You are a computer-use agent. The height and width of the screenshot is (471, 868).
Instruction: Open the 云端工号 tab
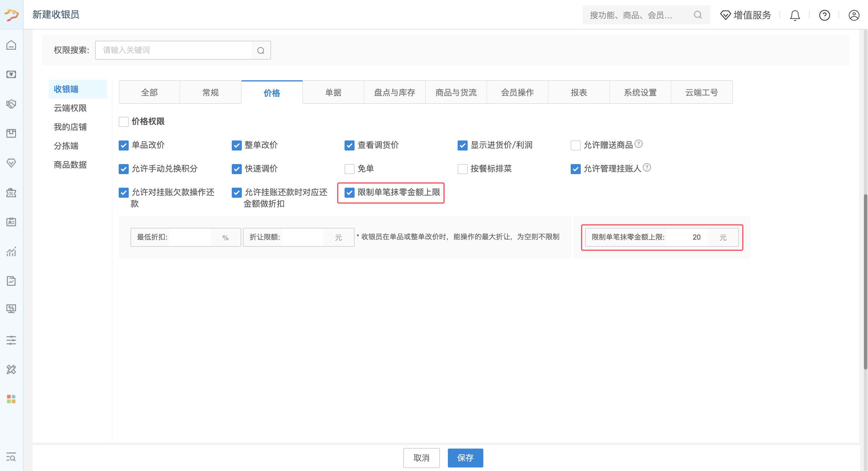pyautogui.click(x=701, y=92)
